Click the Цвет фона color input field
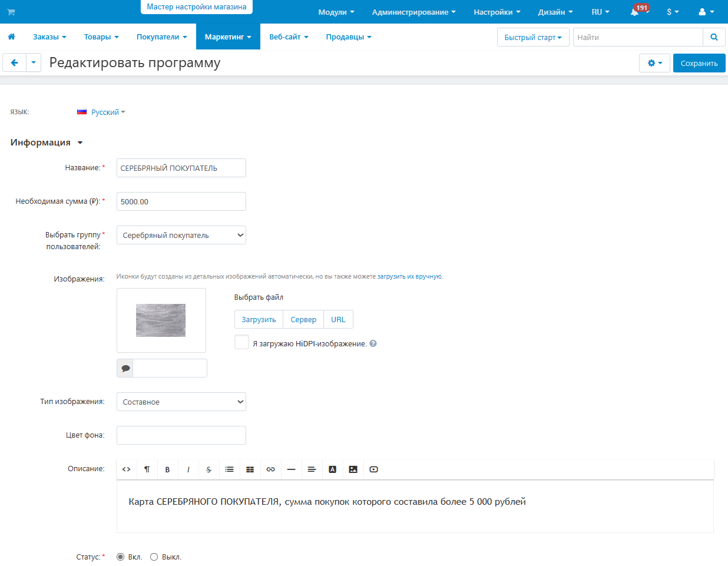The width and height of the screenshot is (728, 566). (x=181, y=435)
